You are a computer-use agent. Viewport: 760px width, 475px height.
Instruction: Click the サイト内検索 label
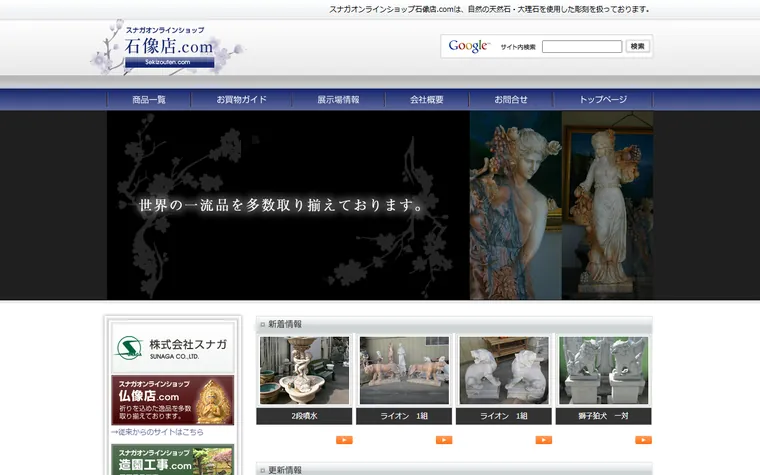click(x=518, y=47)
